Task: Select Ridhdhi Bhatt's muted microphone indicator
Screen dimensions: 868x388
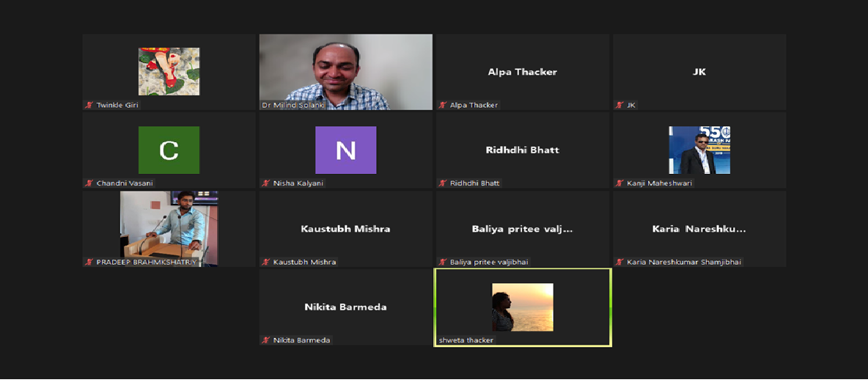Action: coord(443,183)
